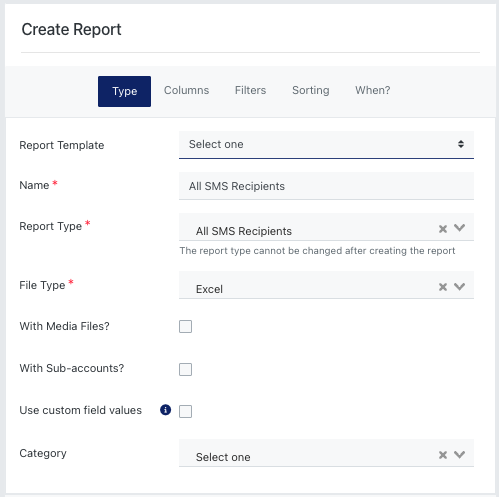The width and height of the screenshot is (499, 497).
Task: Enable the With Media Files checkbox
Action: [185, 326]
